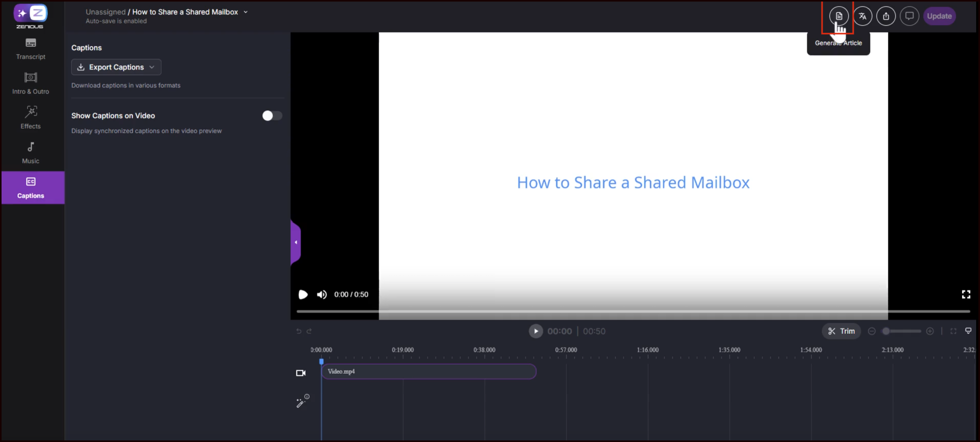Click the Trim button

[x=841, y=331]
